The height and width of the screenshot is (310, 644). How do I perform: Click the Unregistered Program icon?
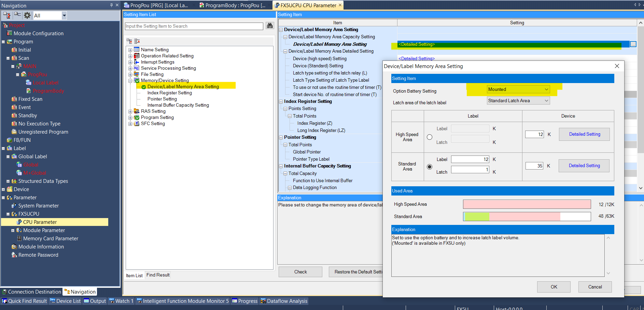click(14, 132)
